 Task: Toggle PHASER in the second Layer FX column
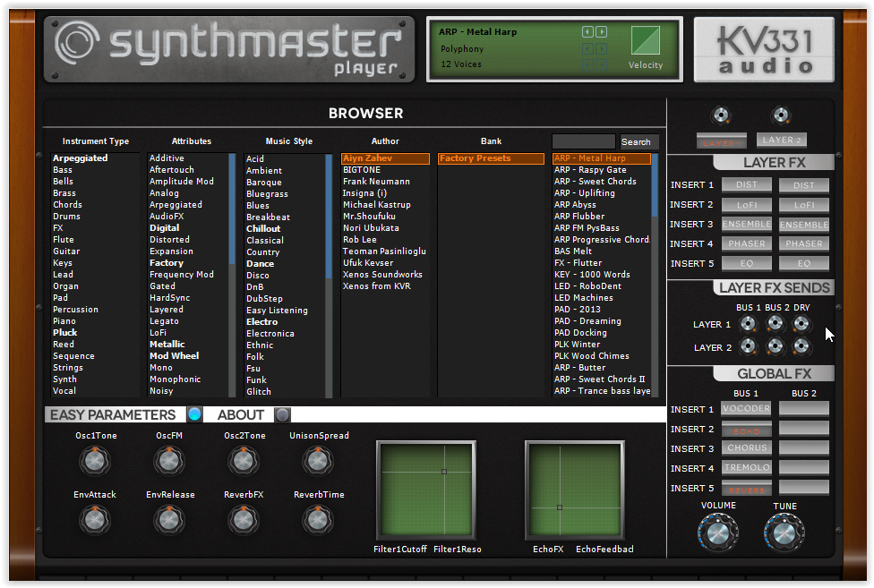804,244
